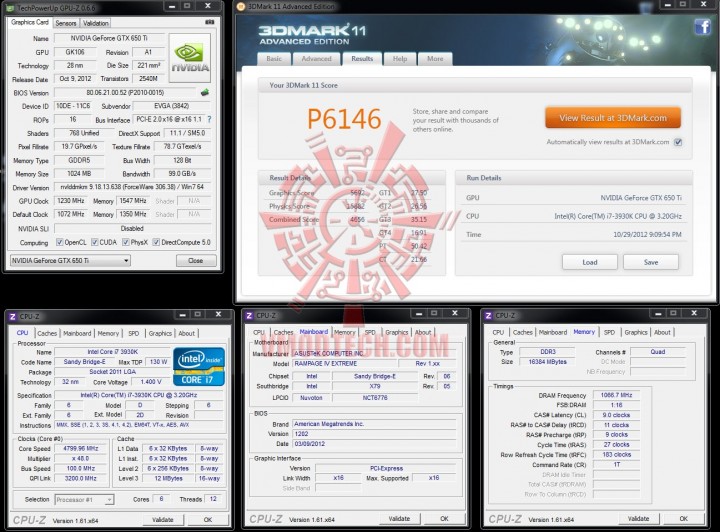Open the More tab in 3DMark 11
Image resolution: width=720 pixels, height=532 pixels.
coord(435,59)
